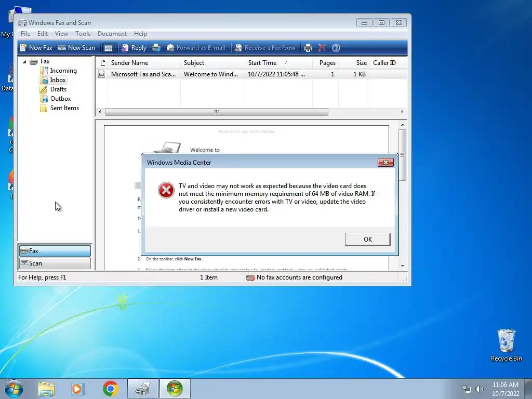532x399 pixels.
Task: Click Forward as E-mail in toolbar
Action: coord(196,48)
